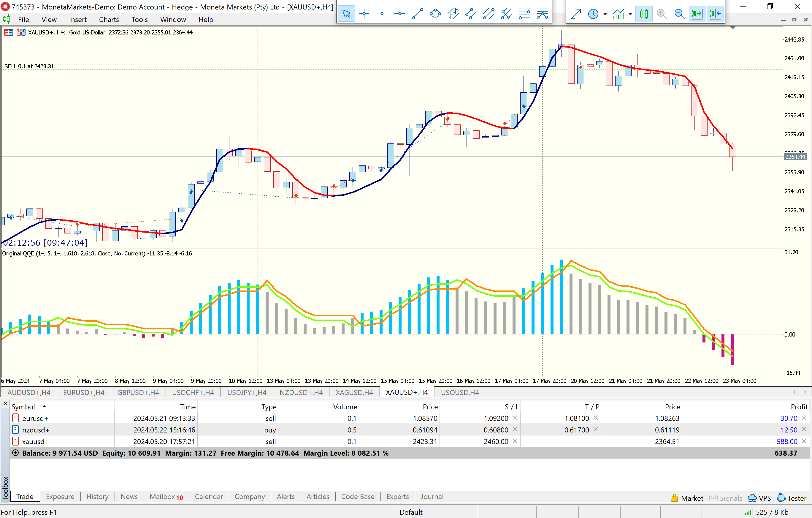
Task: Expand the Balance summary row plus icon
Action: (x=15, y=453)
